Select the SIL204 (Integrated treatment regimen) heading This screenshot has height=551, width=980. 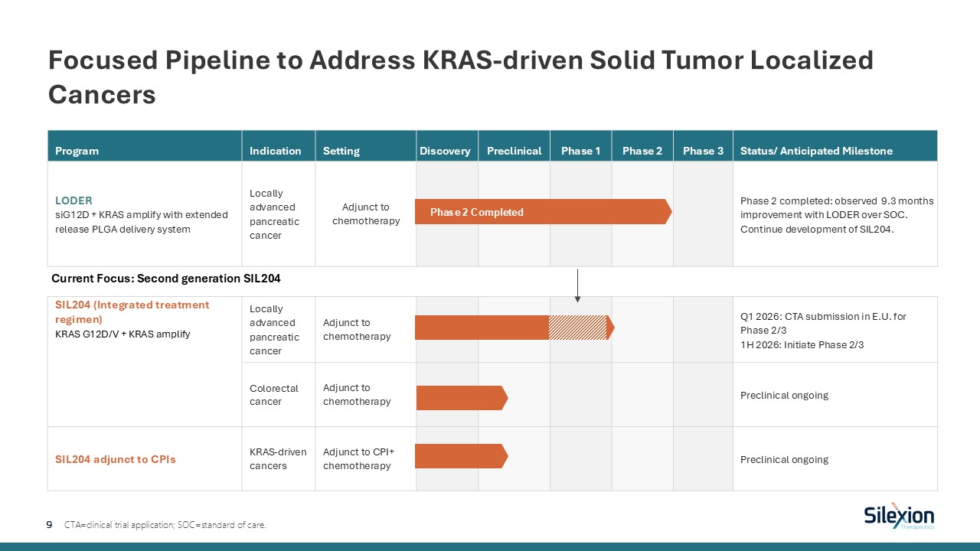pos(132,311)
